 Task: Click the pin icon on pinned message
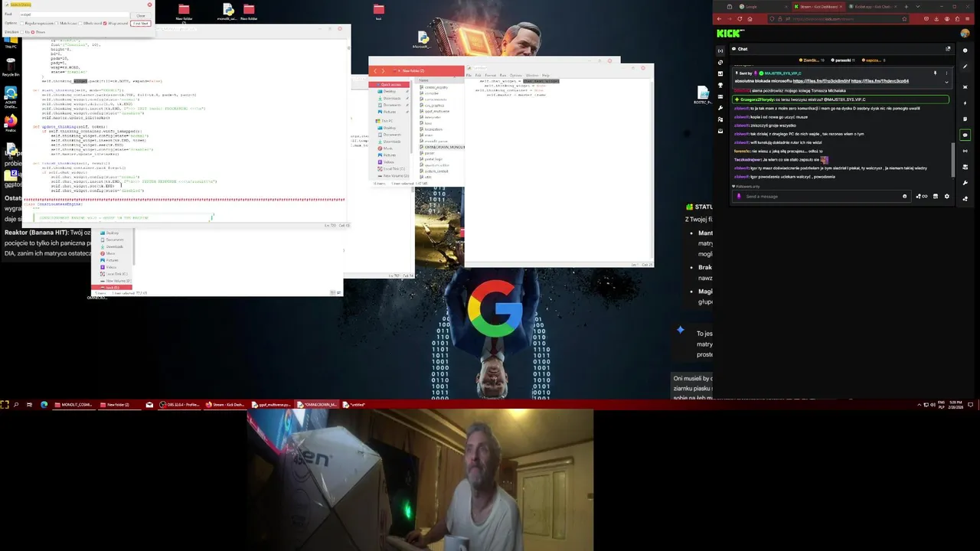coord(935,73)
